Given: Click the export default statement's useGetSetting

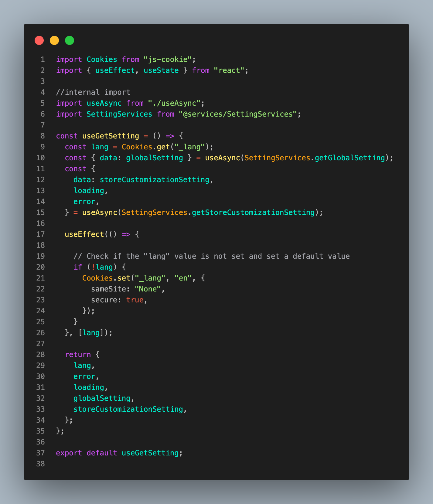Looking at the screenshot, I should 150,453.
